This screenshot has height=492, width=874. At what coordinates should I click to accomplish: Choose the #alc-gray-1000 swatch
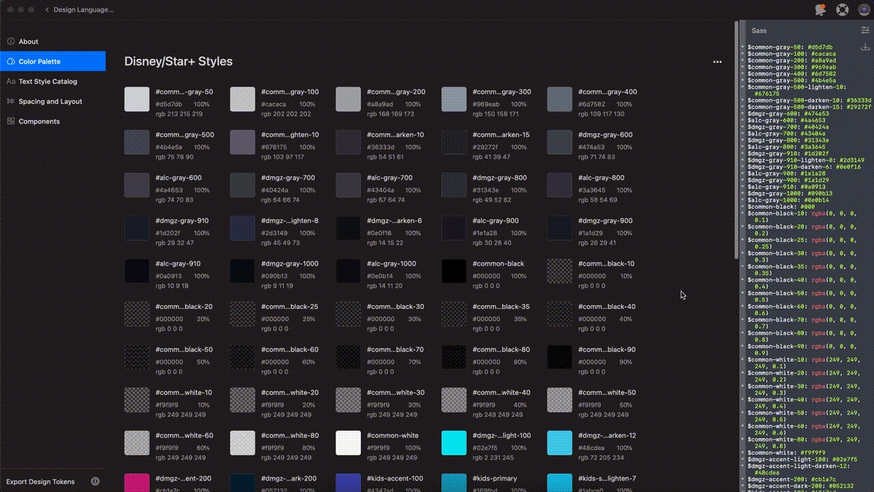[x=348, y=271]
